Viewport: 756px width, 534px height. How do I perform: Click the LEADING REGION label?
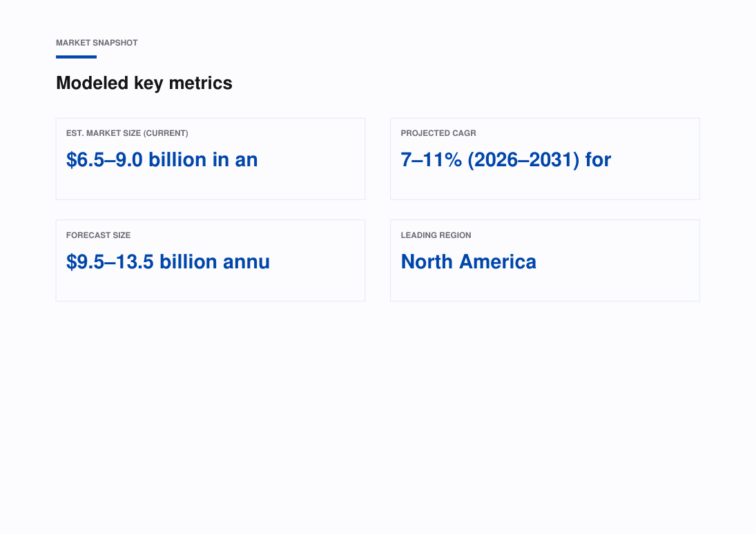click(x=436, y=235)
